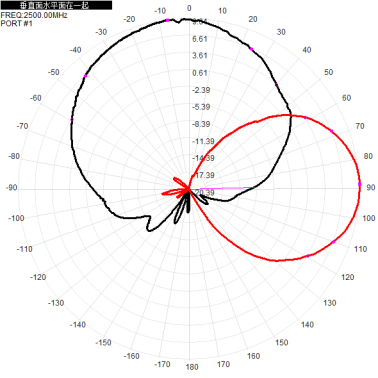Click the magenta marker on black curve near 20 degrees
378x378 pixels.
(x=251, y=49)
